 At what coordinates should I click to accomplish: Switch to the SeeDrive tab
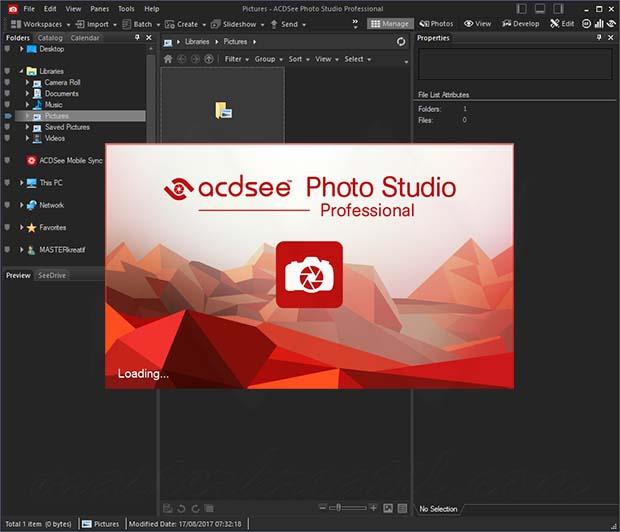tap(52, 275)
